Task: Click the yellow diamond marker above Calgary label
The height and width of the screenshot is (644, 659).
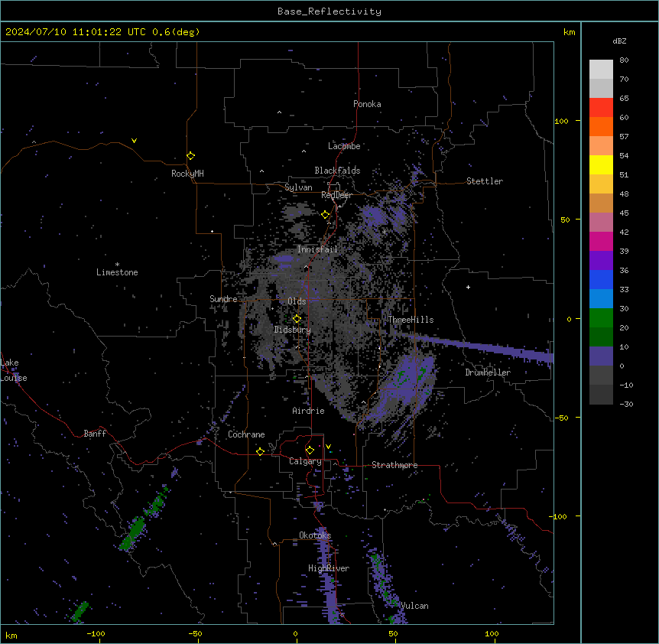Action: (310, 450)
